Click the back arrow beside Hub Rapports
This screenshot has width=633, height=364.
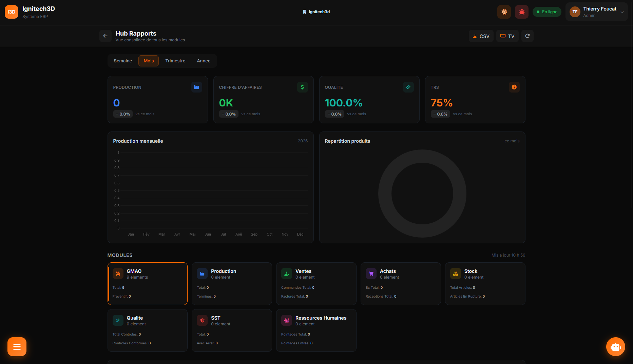(105, 36)
